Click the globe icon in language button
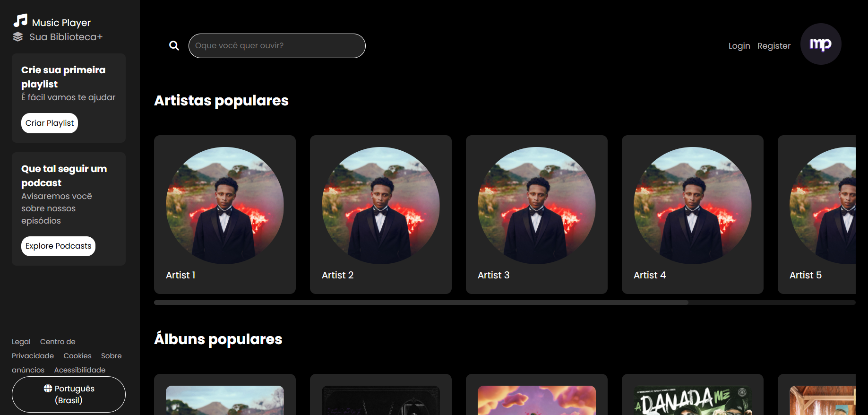 pyautogui.click(x=48, y=389)
